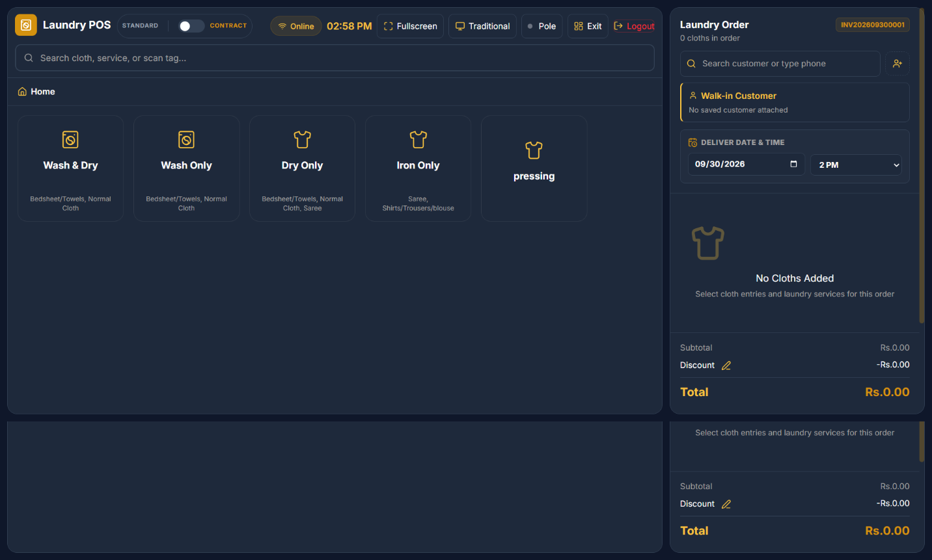
Task: Click the Laundry POS logo icon
Action: tap(26, 25)
